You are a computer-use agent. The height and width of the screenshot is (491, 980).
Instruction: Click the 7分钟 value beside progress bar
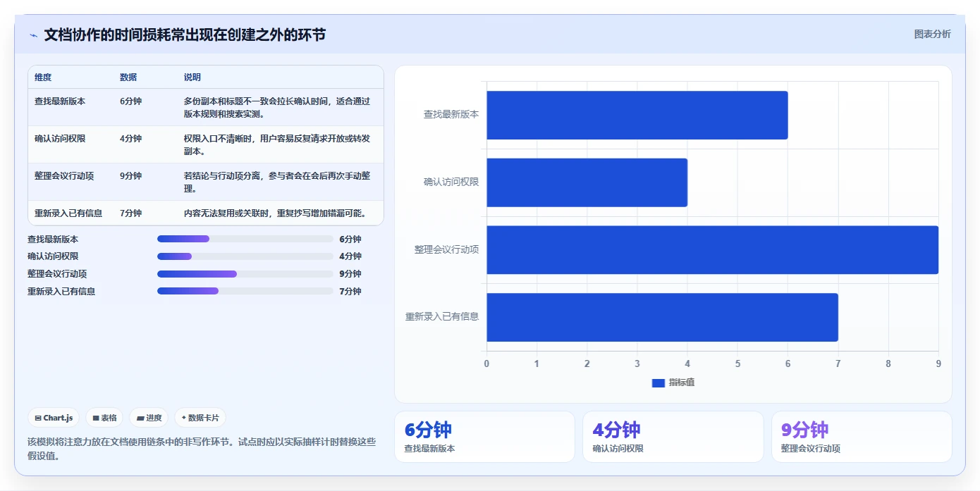tap(350, 292)
